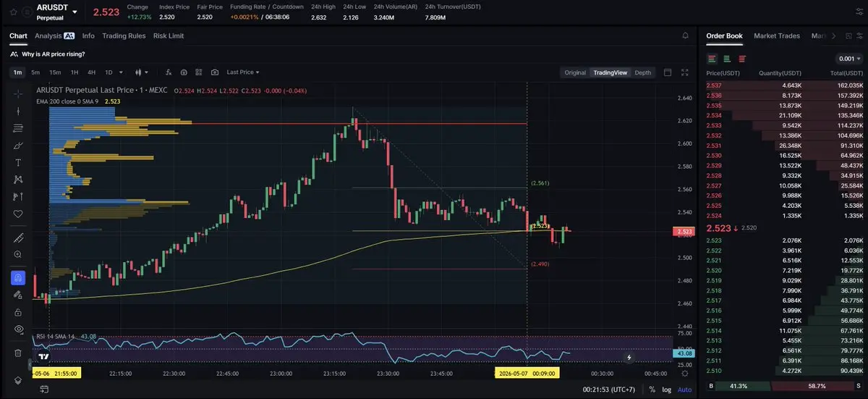Open the Info tab

pyautogui.click(x=88, y=35)
